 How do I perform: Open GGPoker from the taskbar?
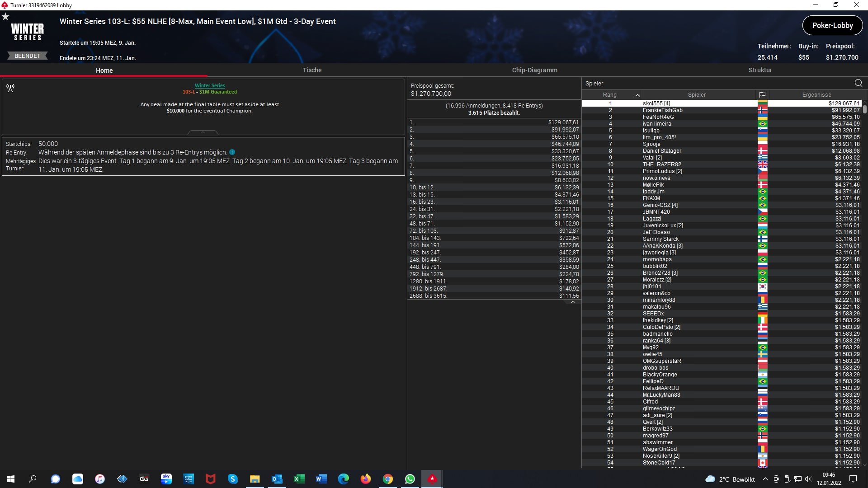144,479
